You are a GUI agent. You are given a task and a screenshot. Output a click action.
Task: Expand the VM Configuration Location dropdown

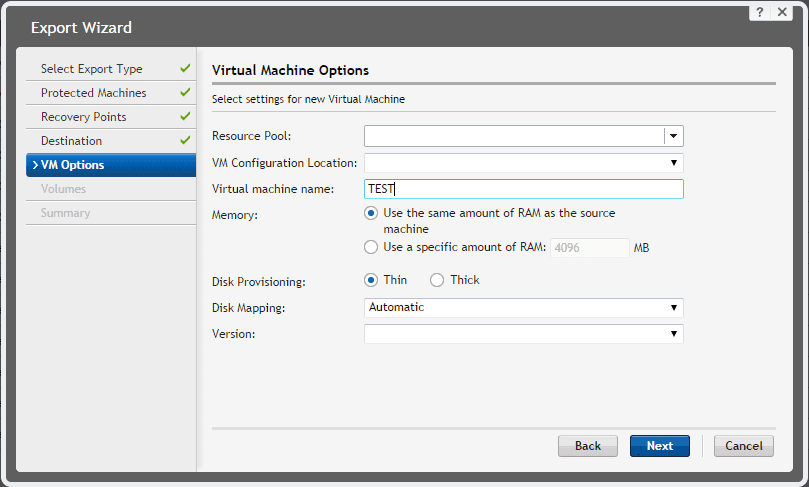point(674,162)
